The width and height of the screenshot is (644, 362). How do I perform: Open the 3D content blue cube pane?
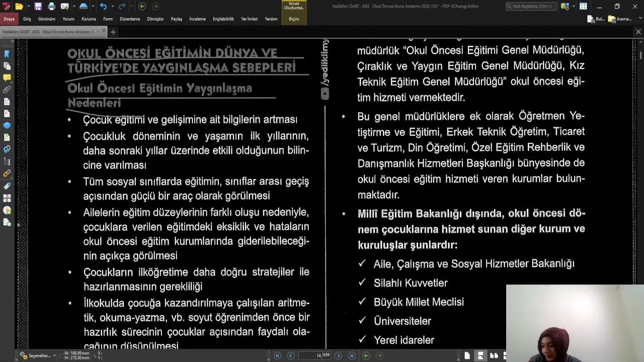point(7,126)
